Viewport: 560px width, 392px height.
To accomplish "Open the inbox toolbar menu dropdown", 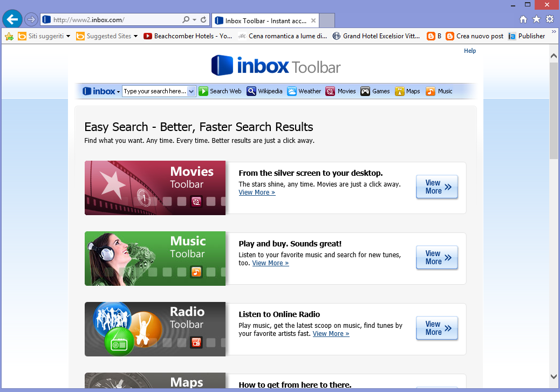I will pos(118,92).
